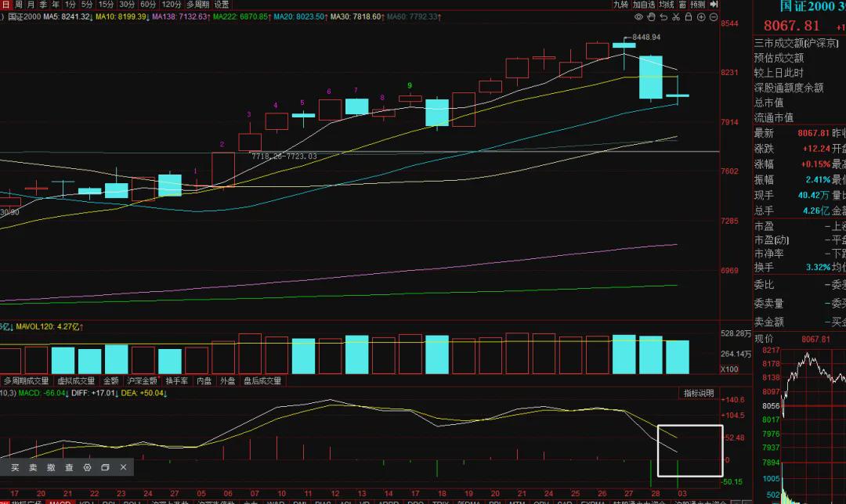The height and width of the screenshot is (504, 846).
Task: Open trade panel settings gear icon
Action: coord(88,467)
